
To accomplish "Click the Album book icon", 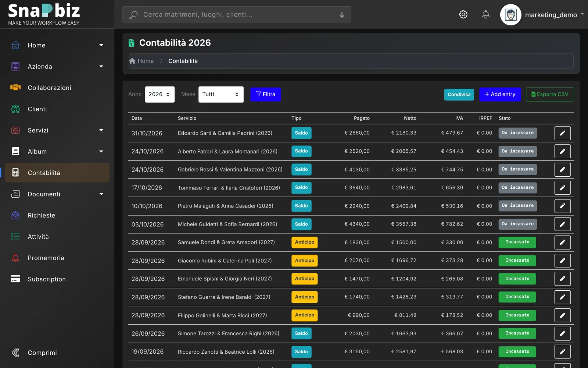I will pos(15,151).
